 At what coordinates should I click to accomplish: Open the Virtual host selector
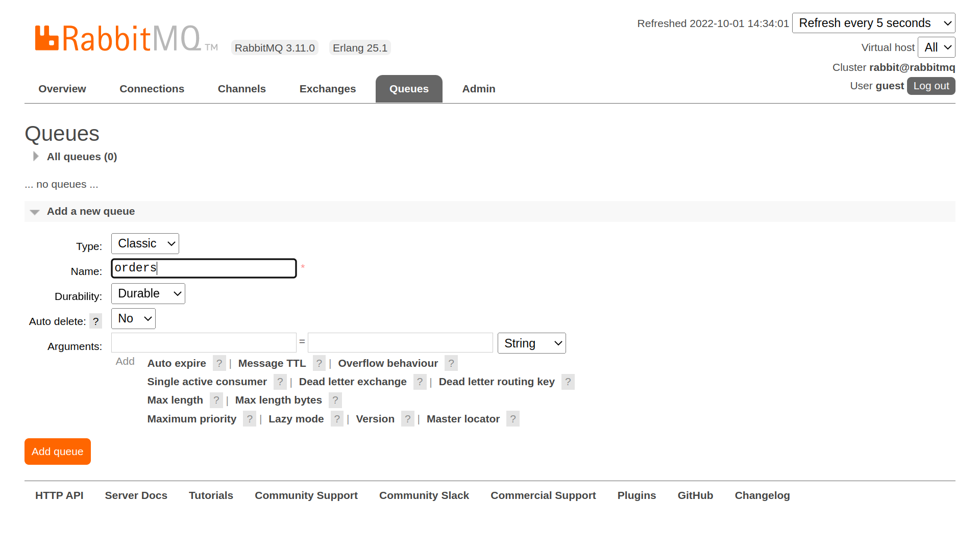[936, 47]
